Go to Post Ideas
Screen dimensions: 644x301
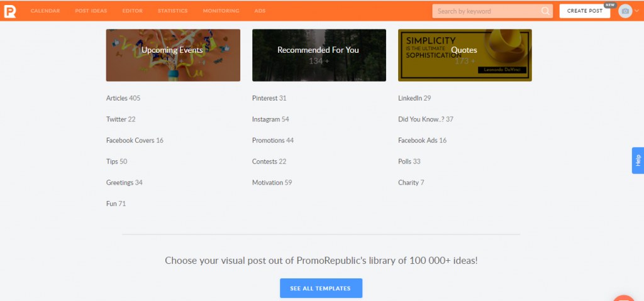click(x=91, y=11)
